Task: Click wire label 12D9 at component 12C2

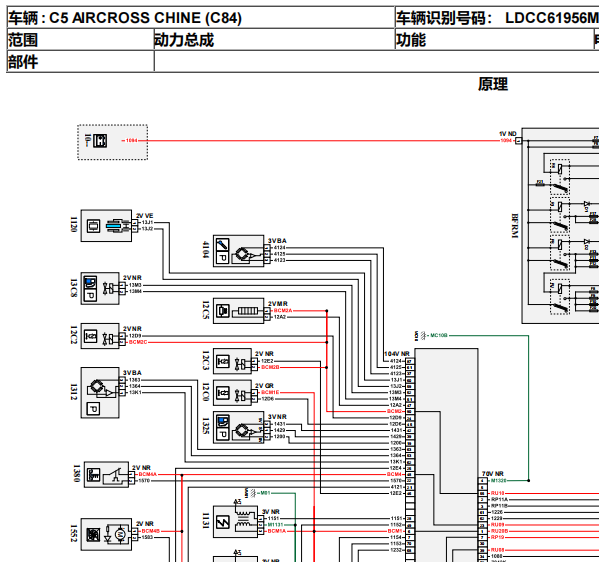Action: [x=135, y=336]
